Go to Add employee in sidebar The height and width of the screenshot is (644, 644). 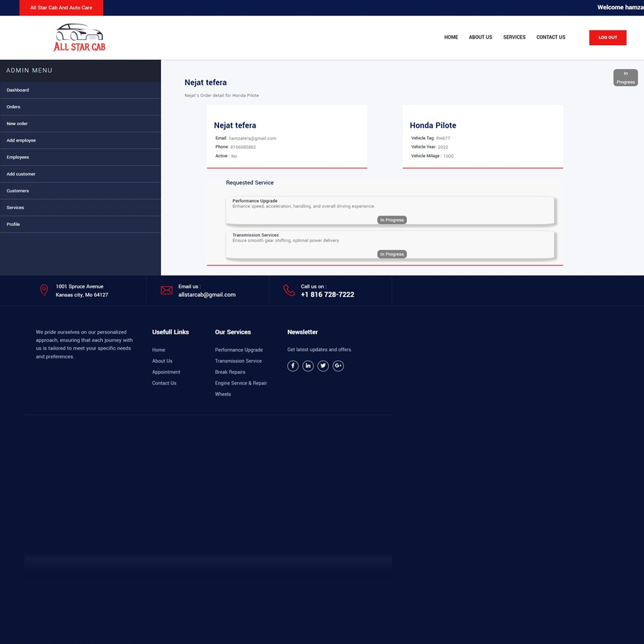[21, 140]
